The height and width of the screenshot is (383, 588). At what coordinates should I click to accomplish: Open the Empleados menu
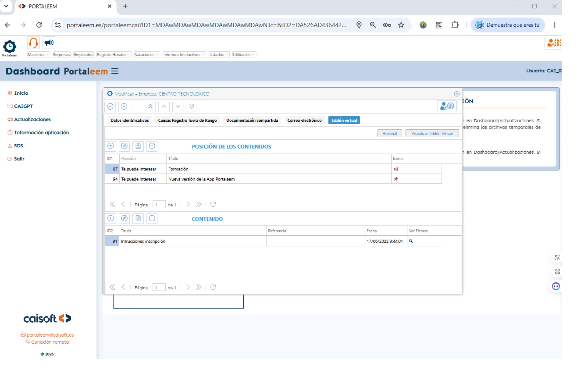[83, 55]
